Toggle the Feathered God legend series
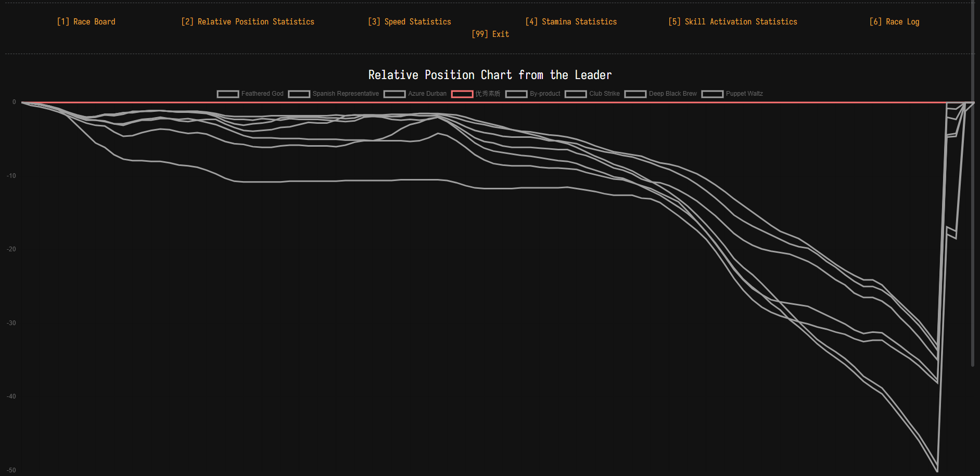Image resolution: width=980 pixels, height=476 pixels. coord(250,94)
